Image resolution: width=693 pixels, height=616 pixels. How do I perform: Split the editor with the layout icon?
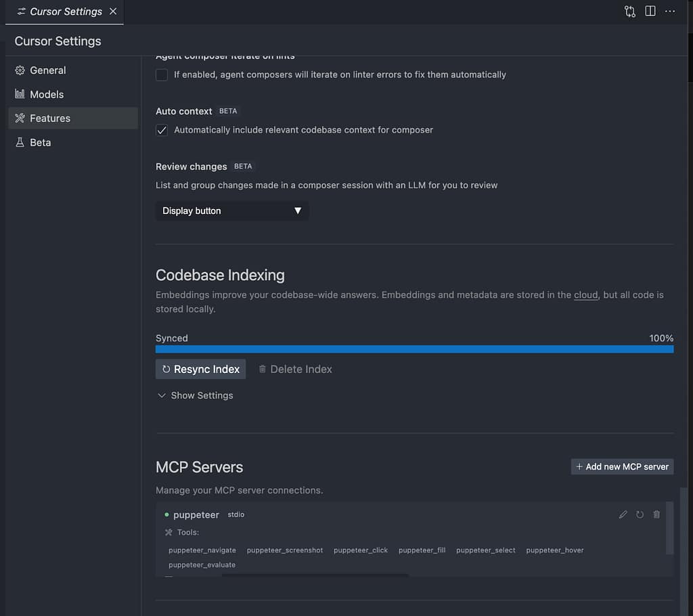pos(650,12)
